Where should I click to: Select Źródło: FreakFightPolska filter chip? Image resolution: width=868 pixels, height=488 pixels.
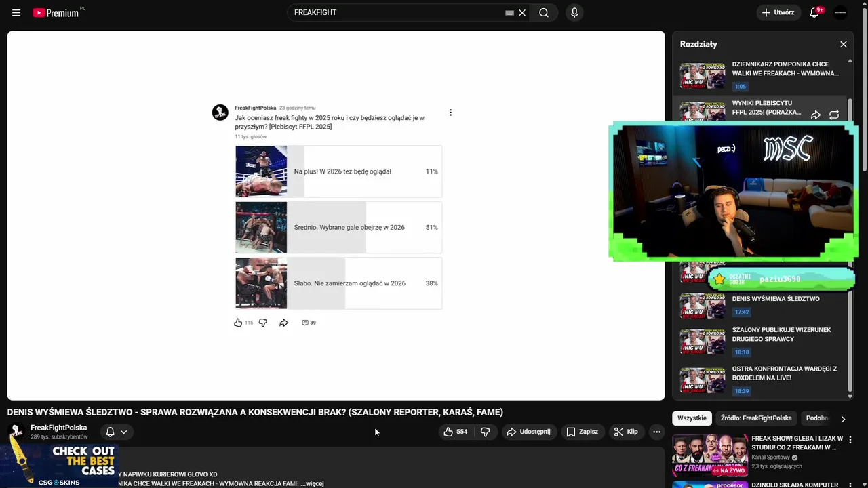(756, 418)
